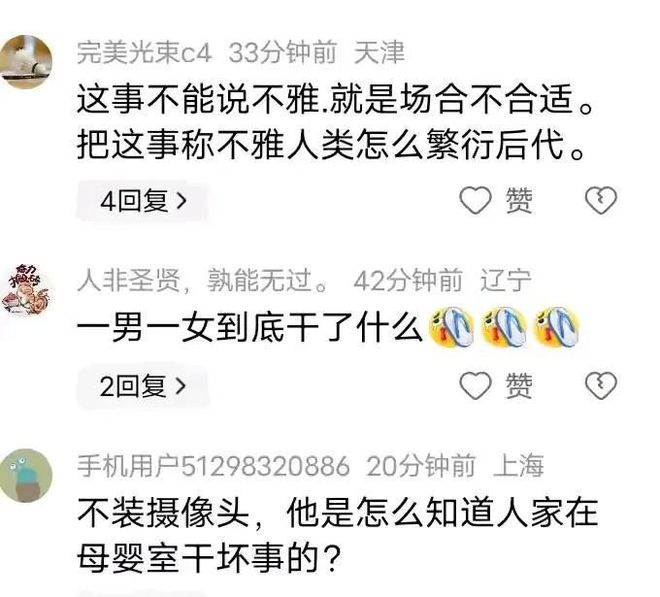Open avatar of 手机用户51298320886

pos(26,476)
